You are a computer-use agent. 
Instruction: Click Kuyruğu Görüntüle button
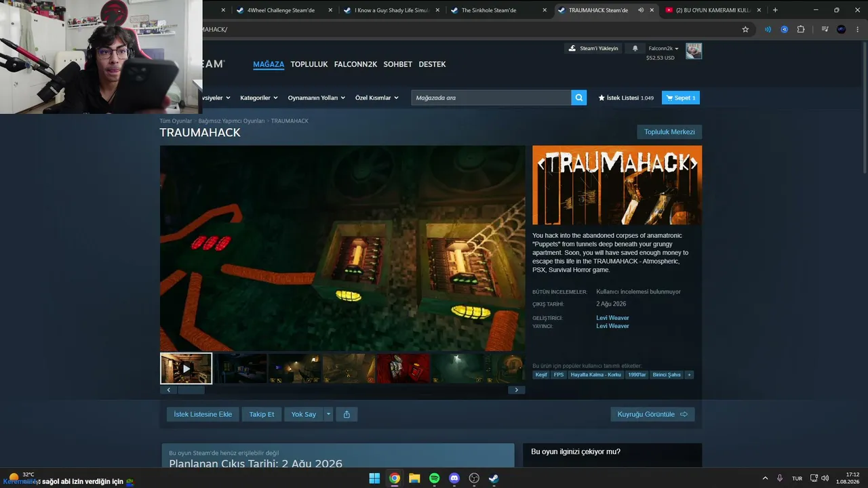(652, 414)
